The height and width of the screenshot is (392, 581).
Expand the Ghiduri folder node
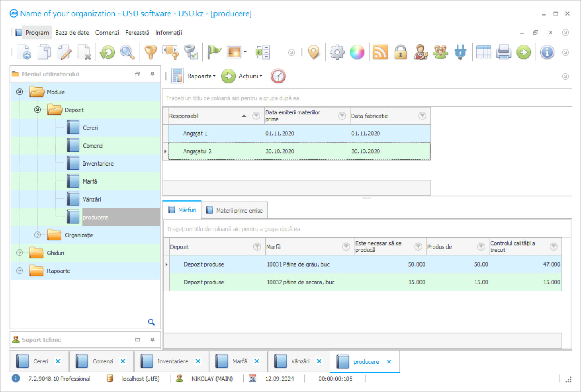tap(20, 253)
